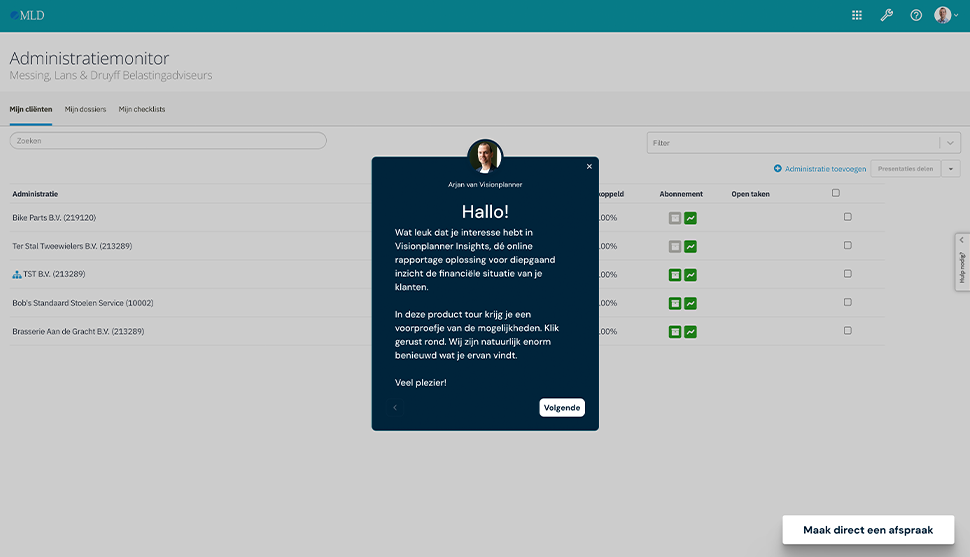Switch to Mijn dossiers tab

(x=85, y=110)
